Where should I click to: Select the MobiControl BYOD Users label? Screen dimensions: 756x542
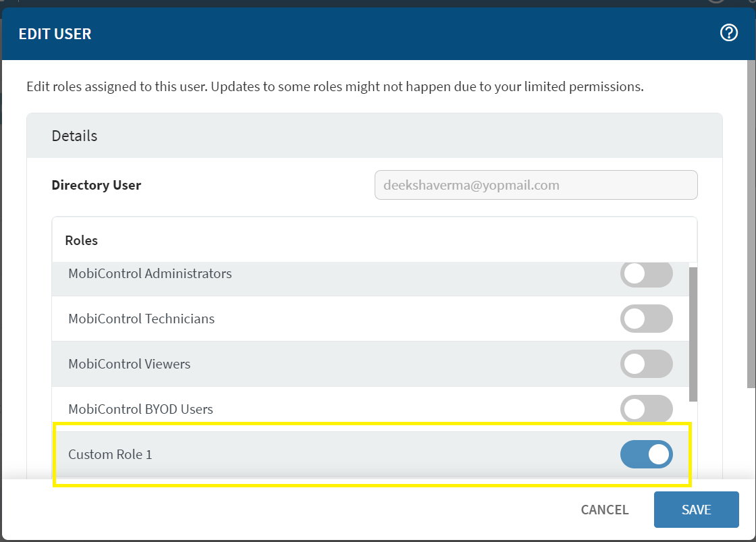click(140, 409)
